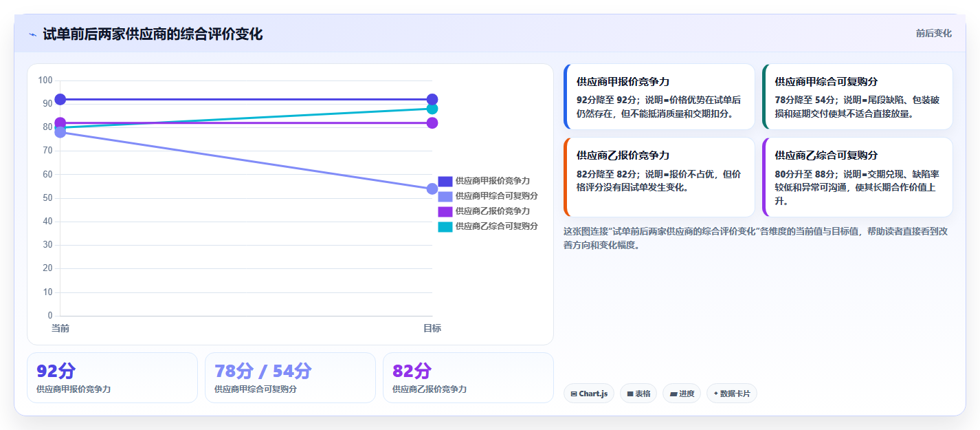Select the 82分 stat card

point(468,378)
